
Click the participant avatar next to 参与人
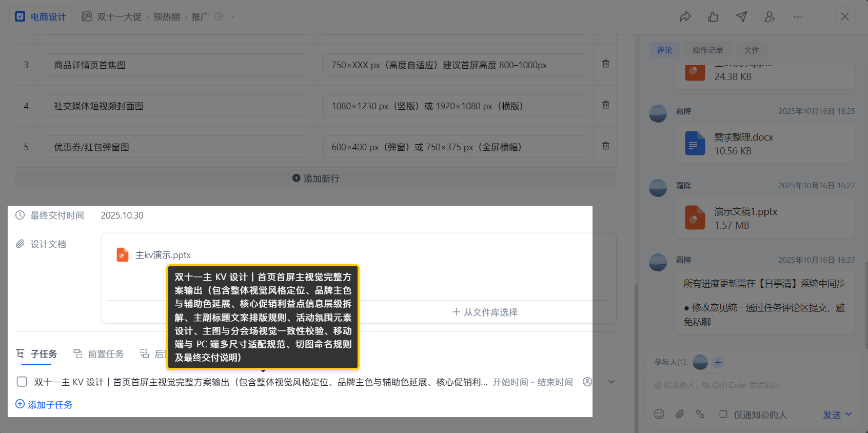click(x=700, y=363)
